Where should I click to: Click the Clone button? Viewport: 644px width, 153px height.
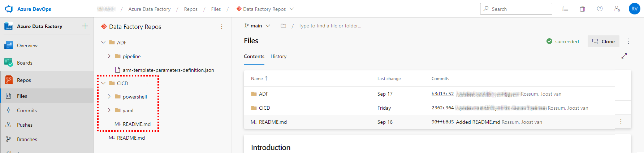(x=603, y=41)
